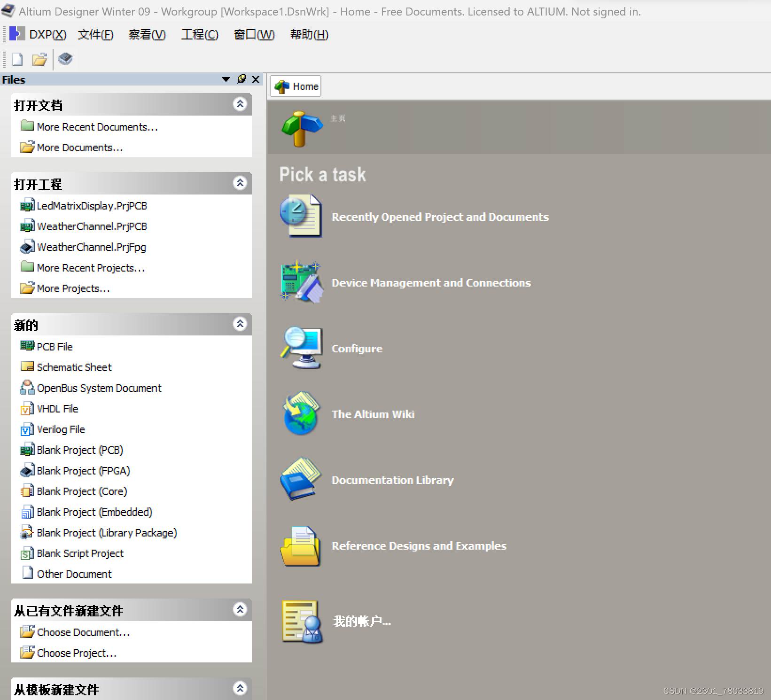Collapse the 从模板新建文件 section
This screenshot has width=771, height=700.
[x=240, y=688]
